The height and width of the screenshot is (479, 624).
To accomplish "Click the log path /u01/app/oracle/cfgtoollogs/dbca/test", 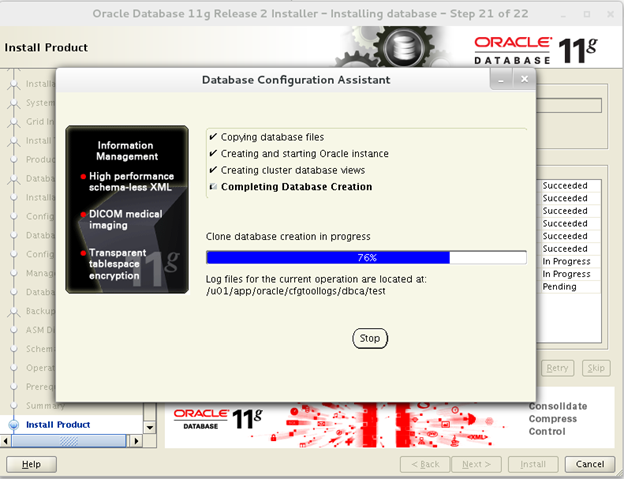I will 296,291.
